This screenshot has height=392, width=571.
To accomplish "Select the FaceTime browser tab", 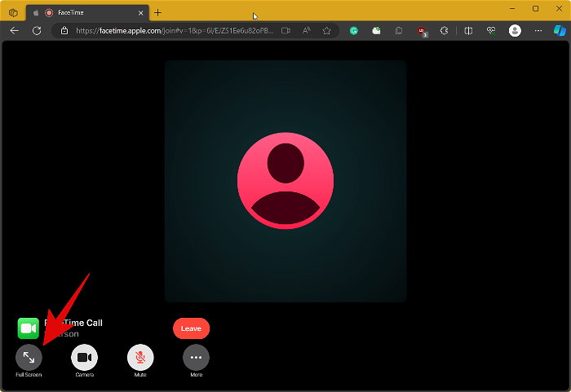I will 87,13.
